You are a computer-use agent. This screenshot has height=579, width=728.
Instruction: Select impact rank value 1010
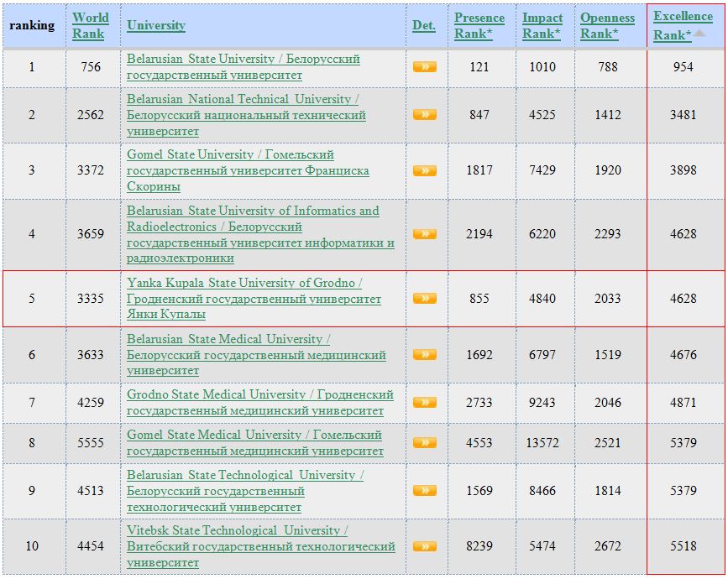(x=542, y=67)
